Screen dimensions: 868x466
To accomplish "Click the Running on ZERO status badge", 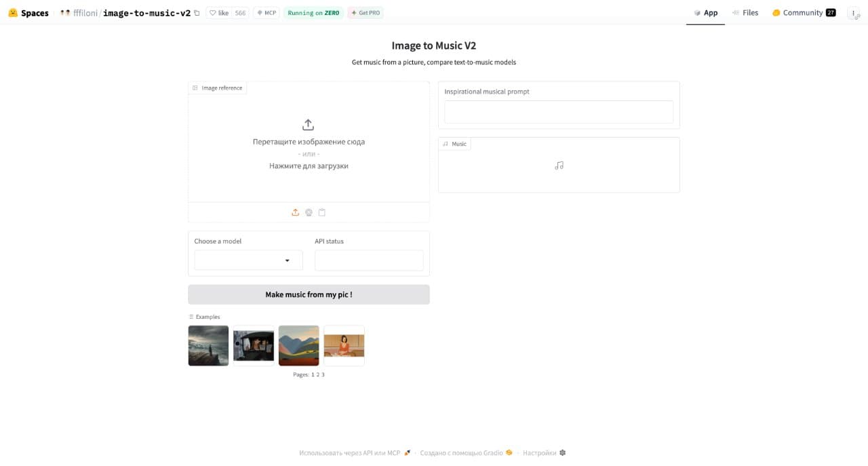I will tap(313, 13).
